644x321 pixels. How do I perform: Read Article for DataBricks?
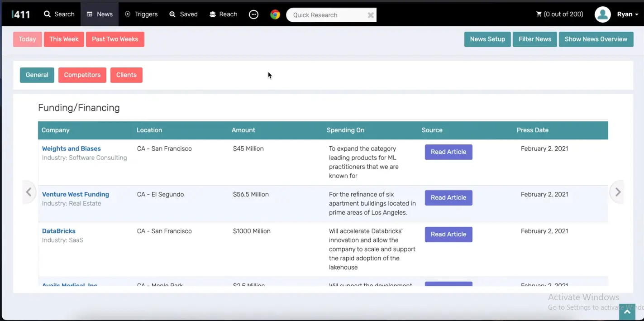tap(448, 235)
